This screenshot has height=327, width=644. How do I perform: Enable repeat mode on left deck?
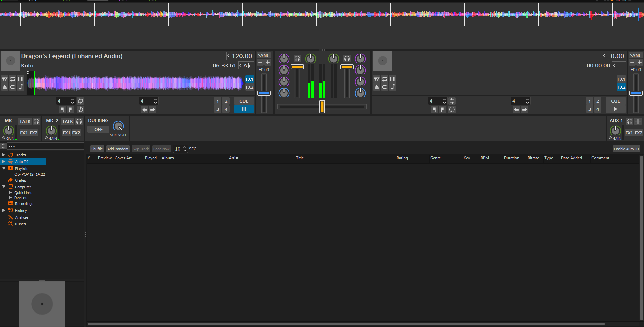[13, 79]
